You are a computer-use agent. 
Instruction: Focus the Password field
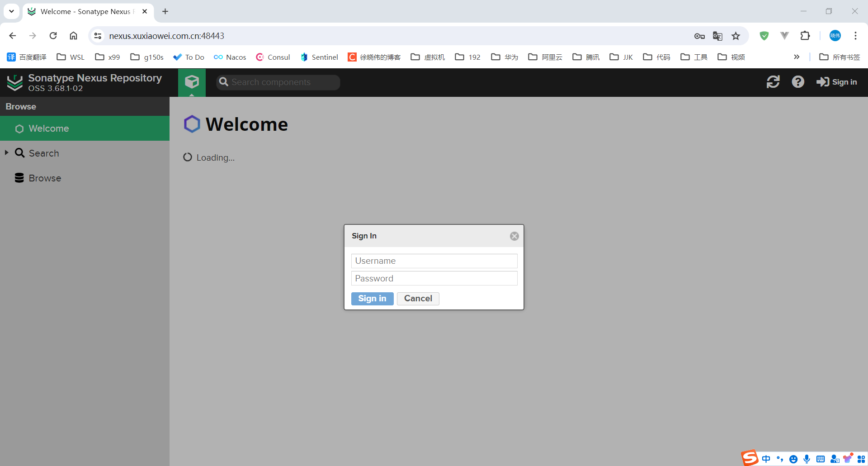[434, 279]
